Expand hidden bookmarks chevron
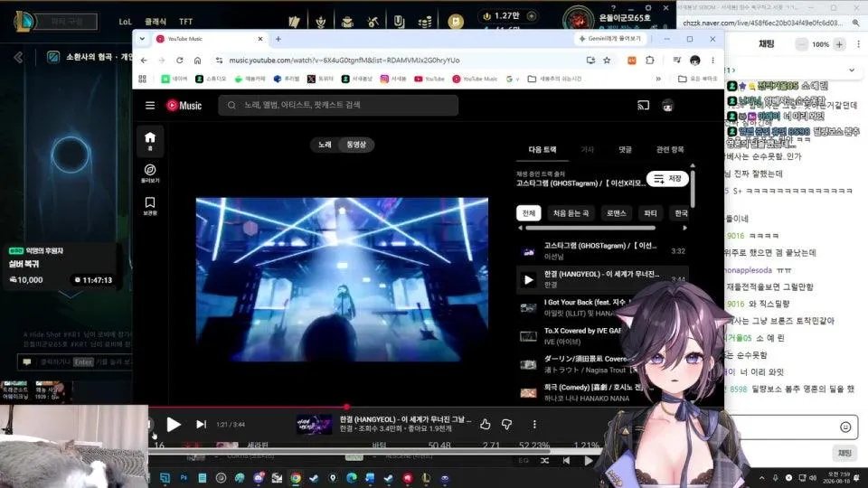This screenshot has height=488, width=868. coord(658,80)
